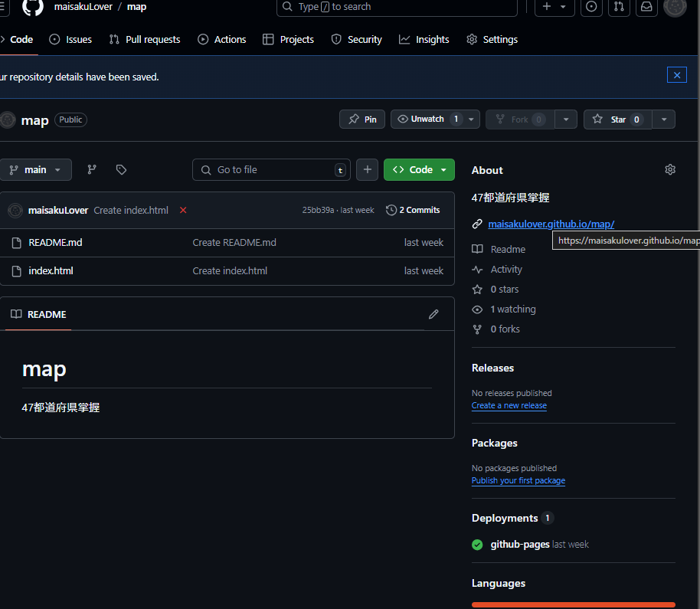View the Insights tab
This screenshot has width=700, height=609.
(424, 39)
